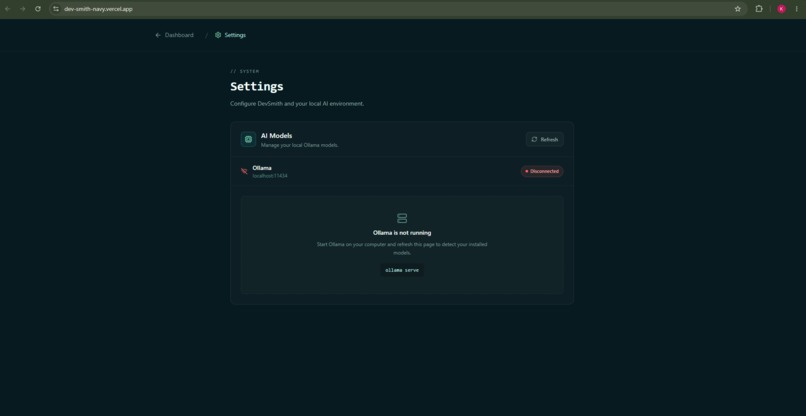
Task: Click the Disconnected status badge
Action: coord(542,171)
